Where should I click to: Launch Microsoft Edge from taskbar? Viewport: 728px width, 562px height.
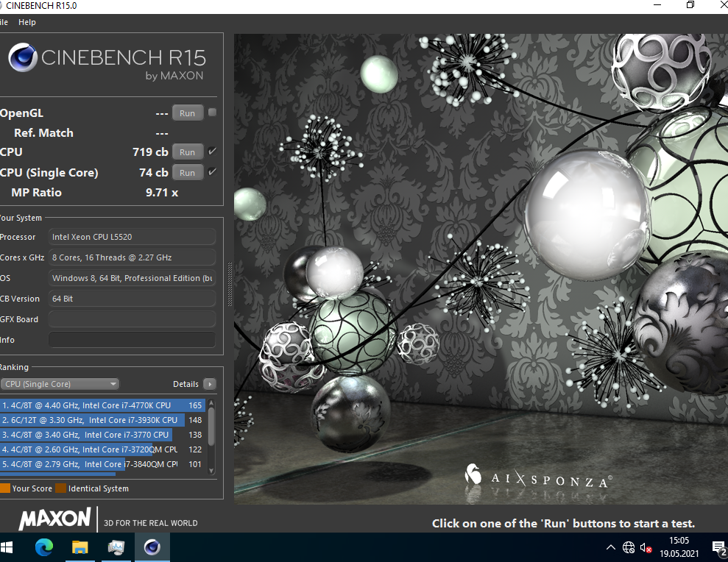pos(44,547)
